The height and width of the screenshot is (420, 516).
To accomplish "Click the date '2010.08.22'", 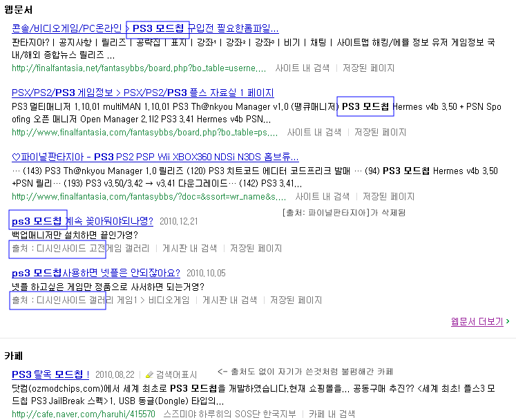I will coord(115,374).
